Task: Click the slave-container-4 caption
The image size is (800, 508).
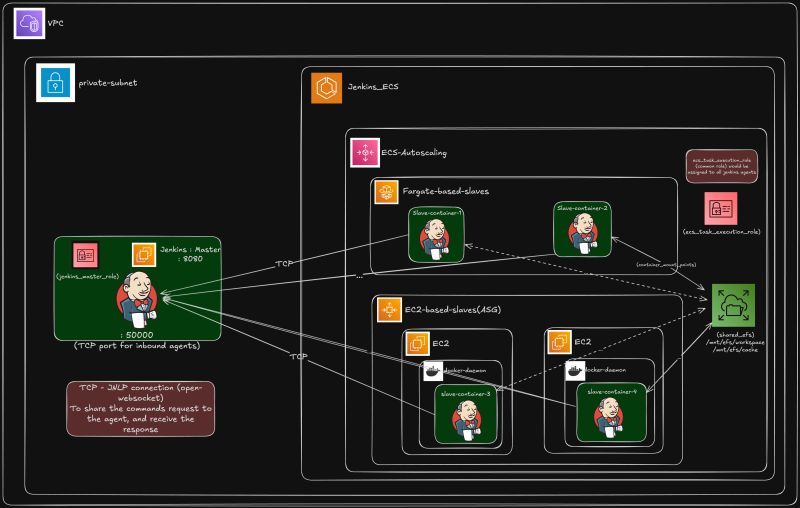Action: pos(612,392)
